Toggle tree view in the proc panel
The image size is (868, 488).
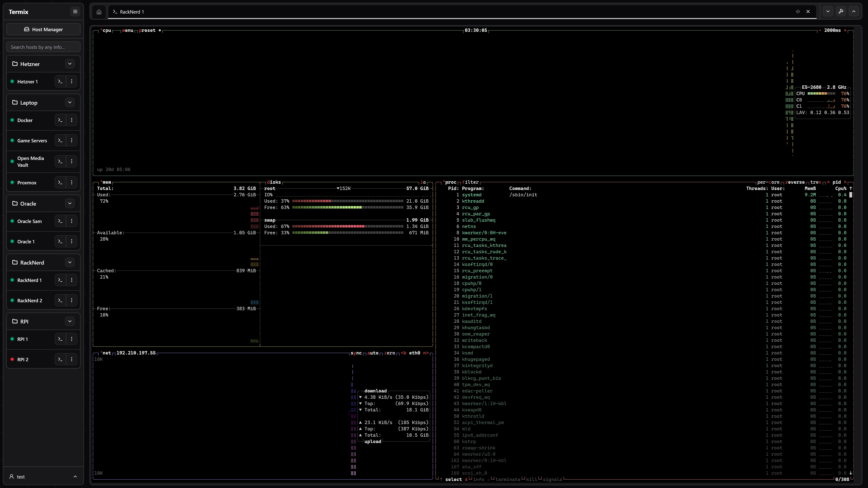pyautogui.click(x=815, y=182)
